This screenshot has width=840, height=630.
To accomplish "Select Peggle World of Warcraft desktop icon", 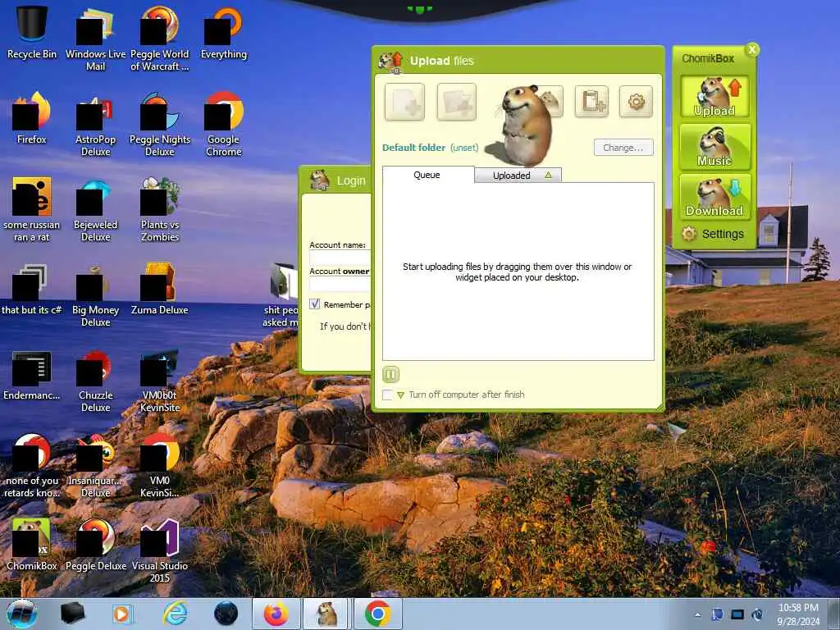I will click(x=160, y=39).
